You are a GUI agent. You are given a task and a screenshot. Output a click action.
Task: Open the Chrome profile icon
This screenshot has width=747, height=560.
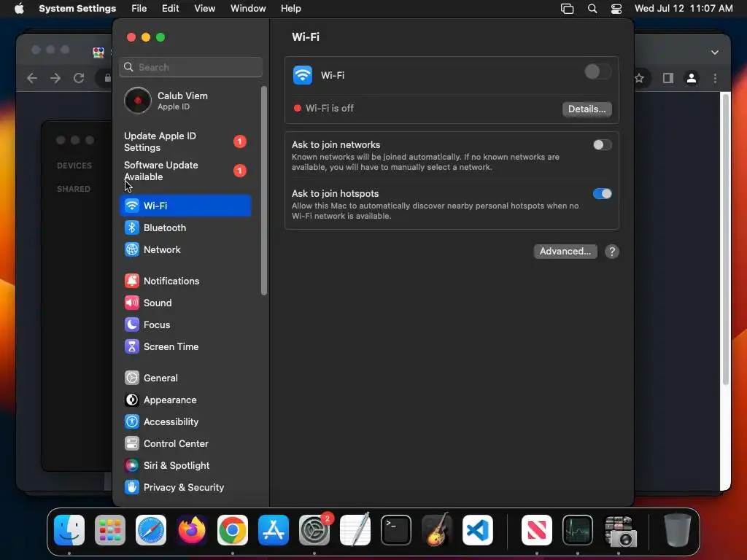coord(692,78)
